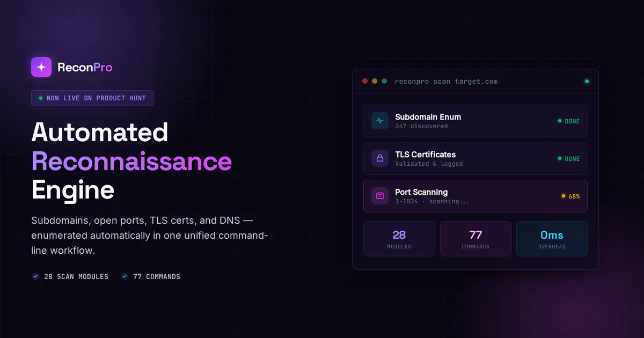The image size is (644, 338).
Task: Click the red dot in the terminal title bar
Action: pos(365,81)
